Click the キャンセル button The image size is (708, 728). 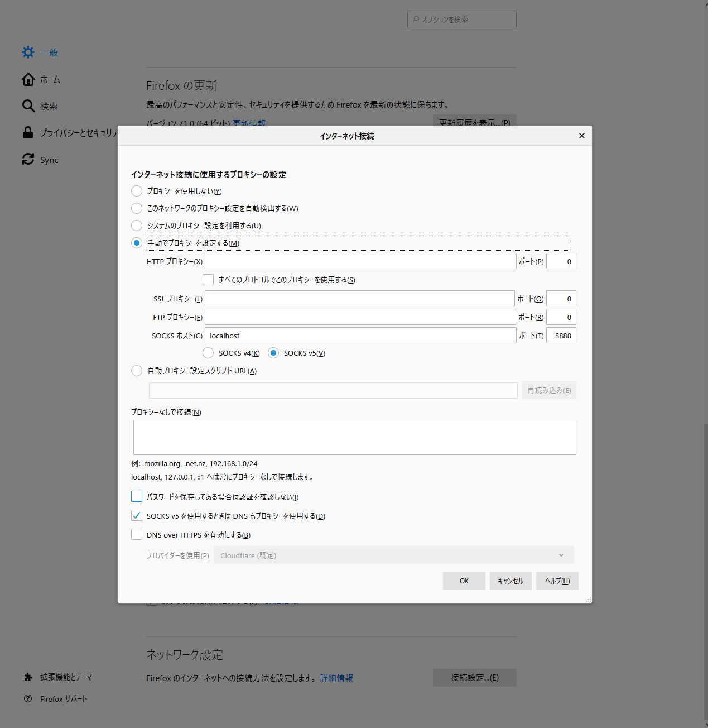coord(510,581)
